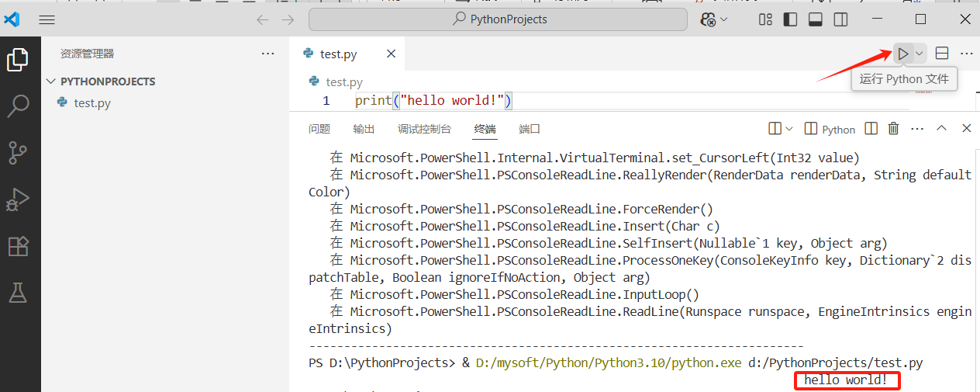980x392 pixels.
Task: Open the Search view in the activity bar
Action: [18, 106]
